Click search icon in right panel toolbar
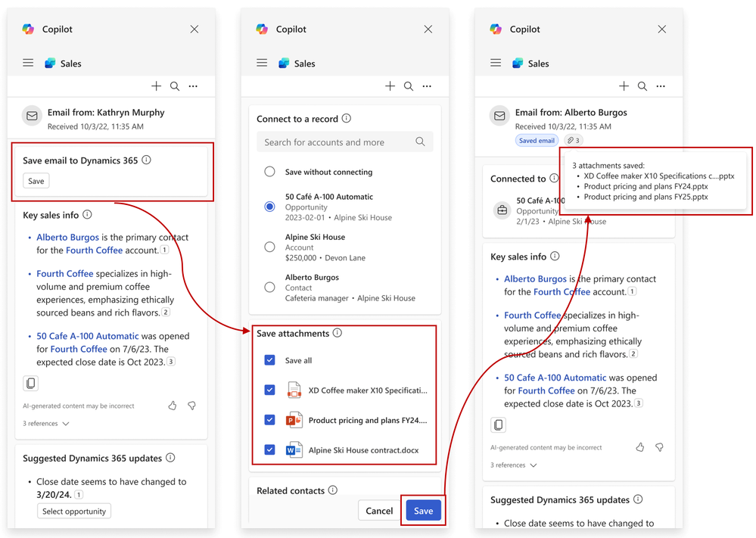 pos(642,86)
